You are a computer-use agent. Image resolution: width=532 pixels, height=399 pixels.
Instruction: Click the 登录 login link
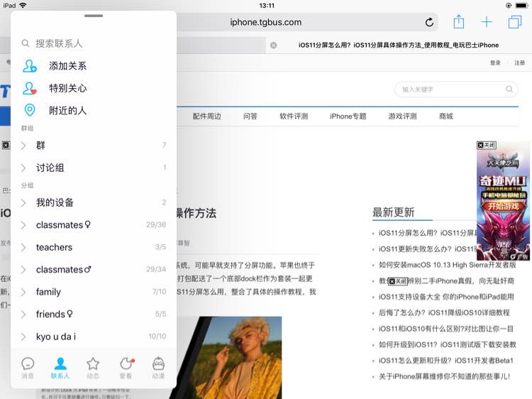pyautogui.click(x=495, y=62)
